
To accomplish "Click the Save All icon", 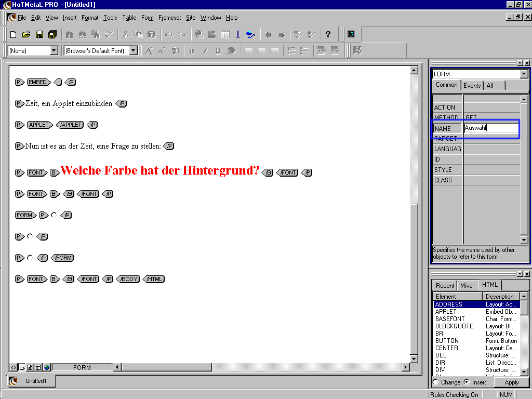I will 52,35.
